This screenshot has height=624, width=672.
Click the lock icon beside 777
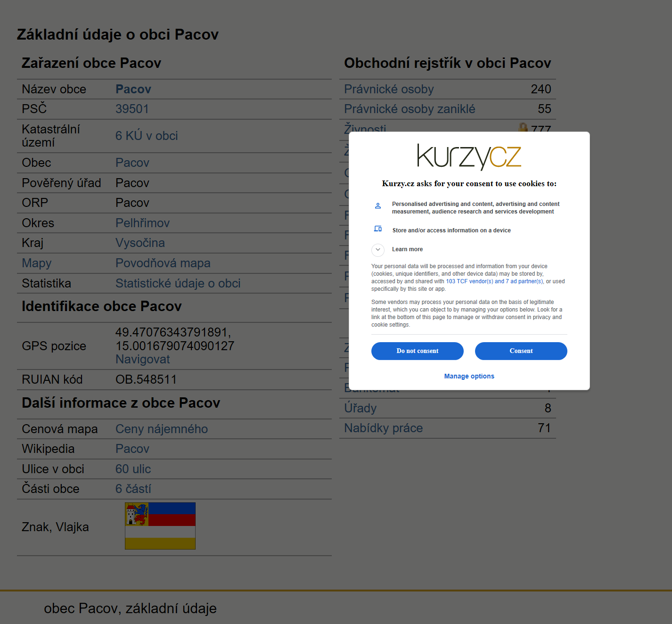point(523,127)
